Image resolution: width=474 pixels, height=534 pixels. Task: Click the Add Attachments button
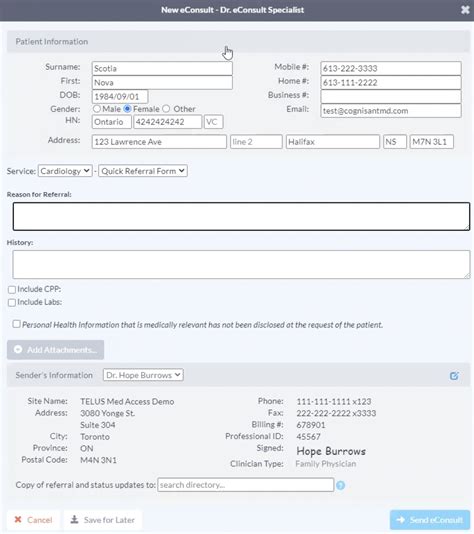[56, 350]
